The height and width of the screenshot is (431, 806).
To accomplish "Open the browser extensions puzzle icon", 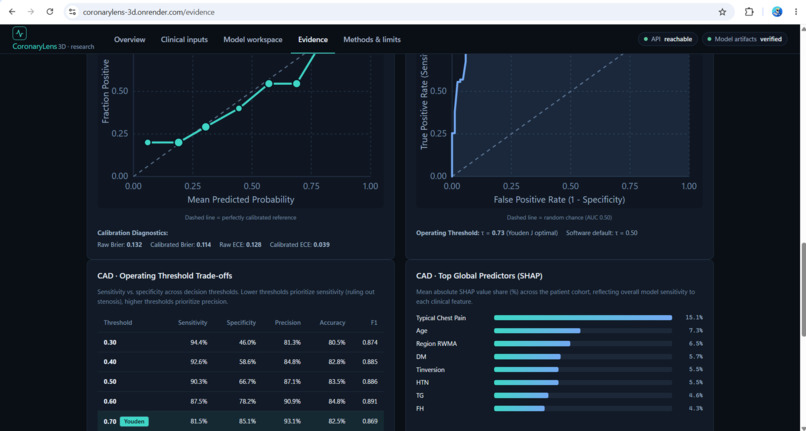I will (749, 12).
